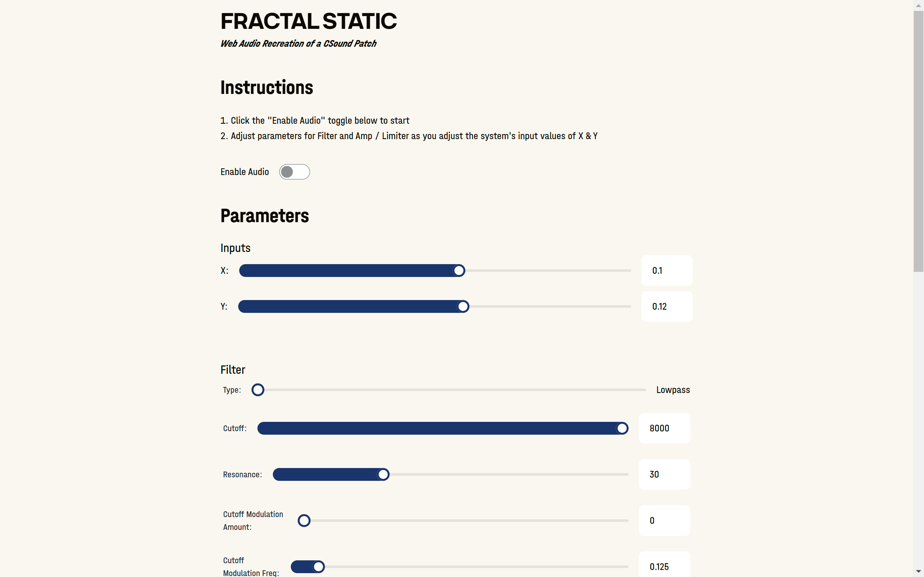
Task: Click the Resonance value field showing 30
Action: 664,474
